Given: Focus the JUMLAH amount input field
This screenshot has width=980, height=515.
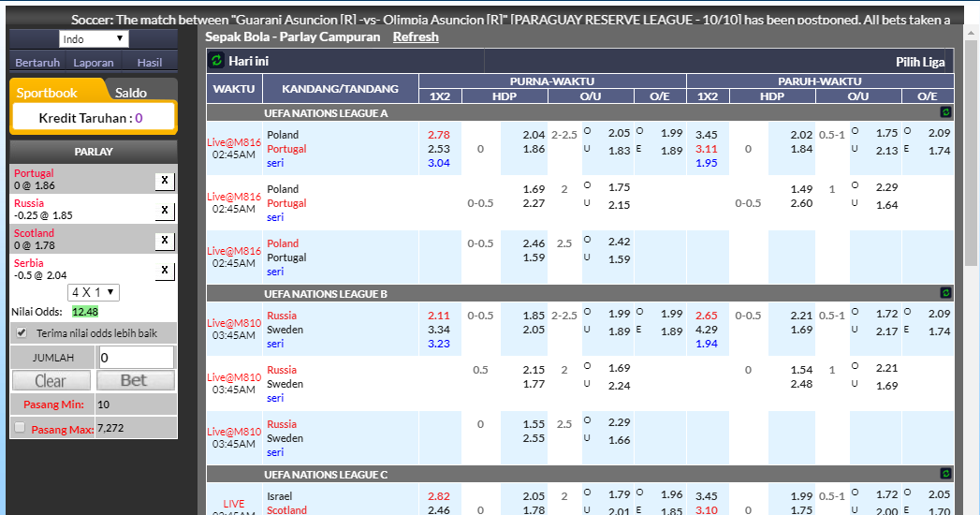Looking at the screenshot, I should coord(136,358).
